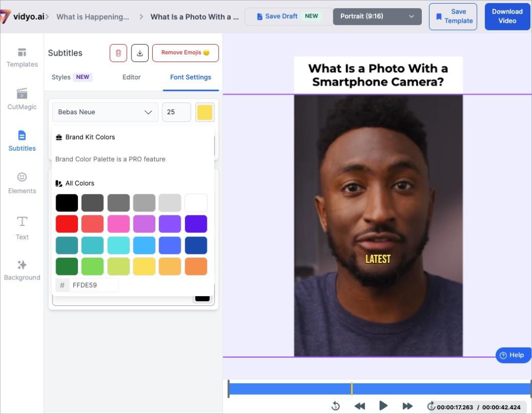Open the Help chat widget

(513, 355)
